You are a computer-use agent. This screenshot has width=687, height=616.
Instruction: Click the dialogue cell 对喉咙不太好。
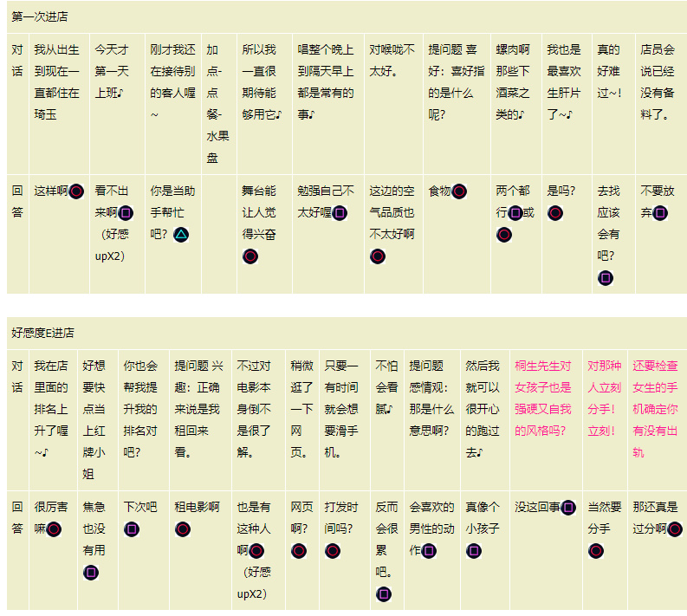[x=393, y=104]
